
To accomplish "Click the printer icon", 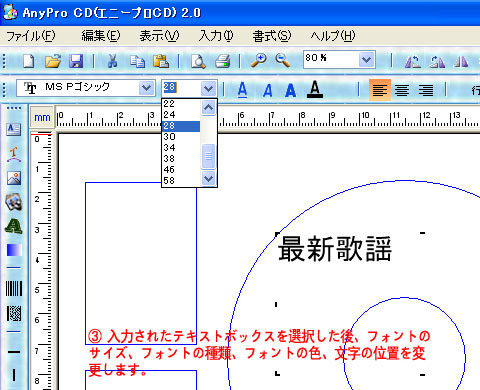I will [x=222, y=61].
